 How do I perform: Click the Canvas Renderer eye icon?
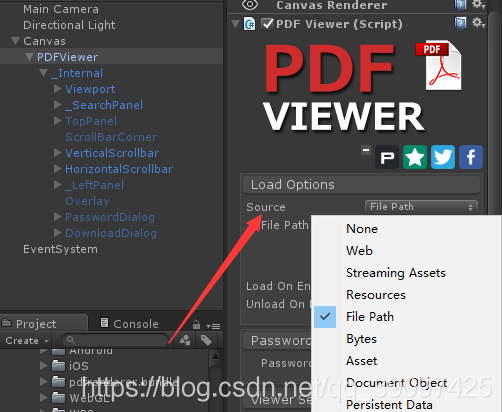(250, 5)
